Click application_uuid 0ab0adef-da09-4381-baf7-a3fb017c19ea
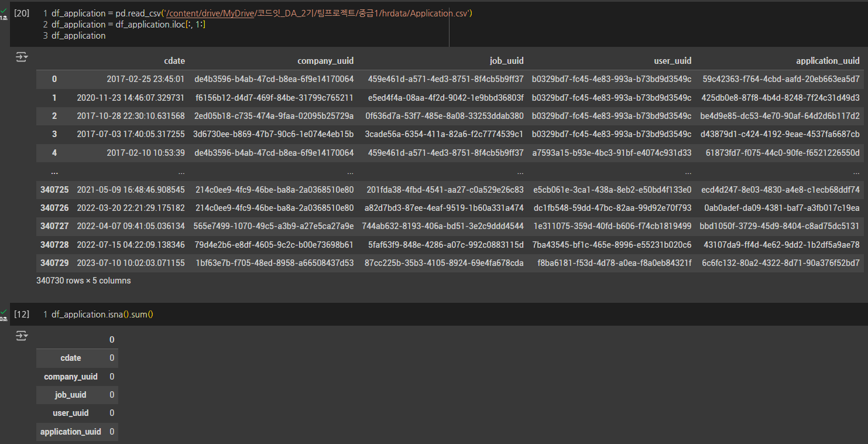 click(782, 208)
